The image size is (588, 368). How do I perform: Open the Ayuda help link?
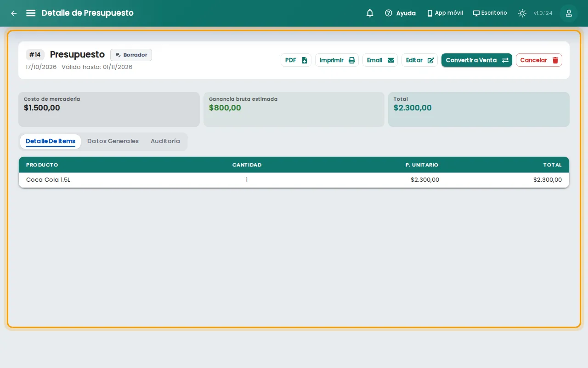400,13
